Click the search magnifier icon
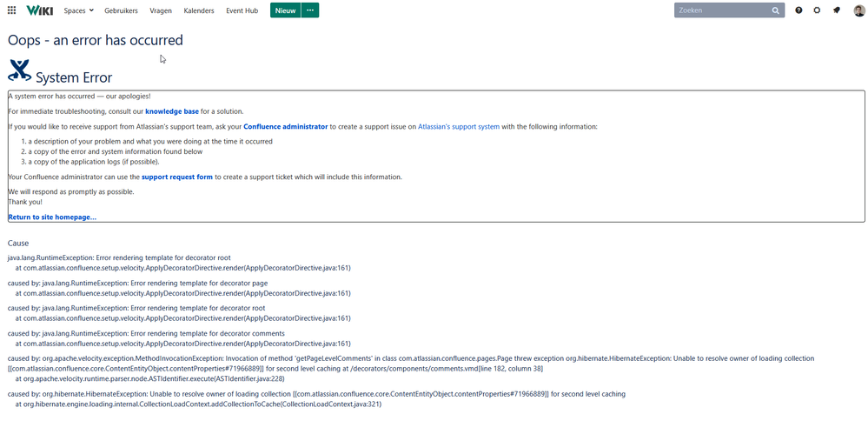Image resolution: width=868 pixels, height=421 pixels. [776, 10]
